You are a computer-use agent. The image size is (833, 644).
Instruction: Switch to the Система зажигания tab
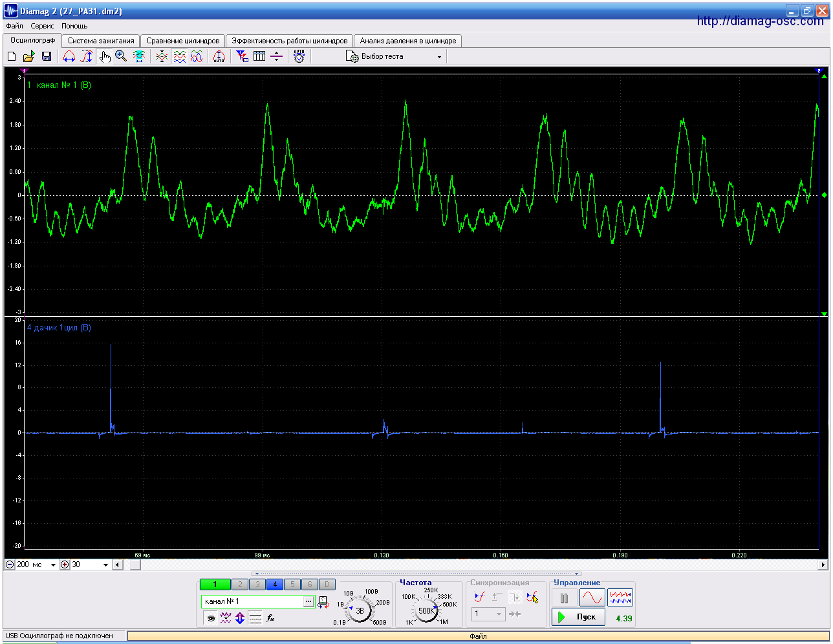click(x=101, y=41)
